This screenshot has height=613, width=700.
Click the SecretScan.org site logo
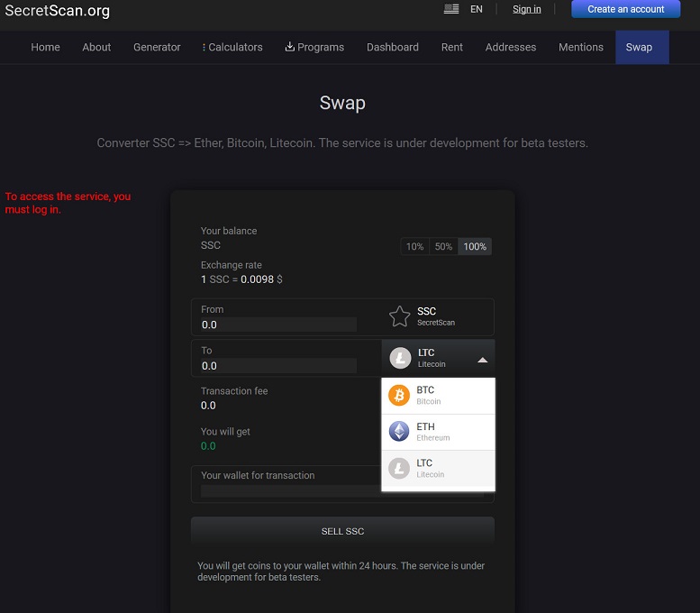tap(57, 10)
